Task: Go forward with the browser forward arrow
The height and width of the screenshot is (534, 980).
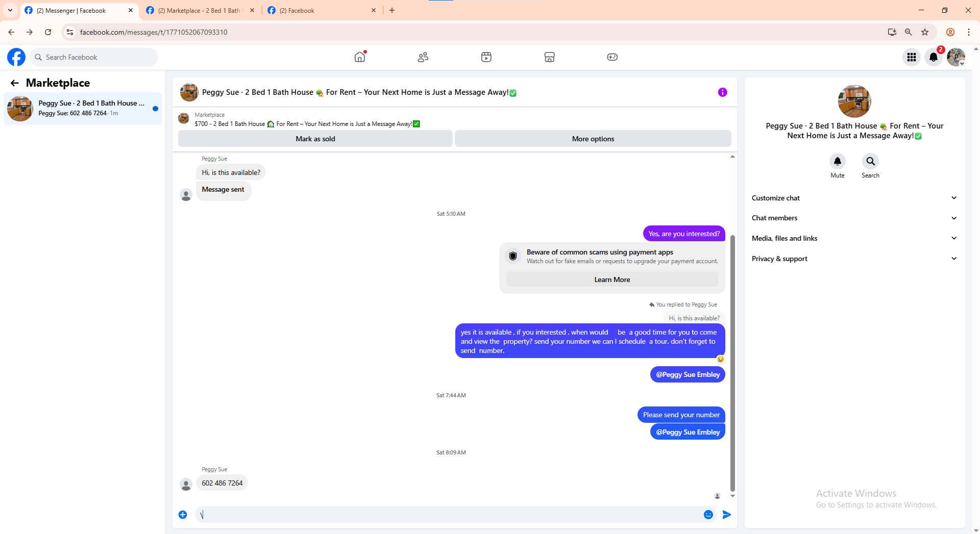Action: pos(30,32)
